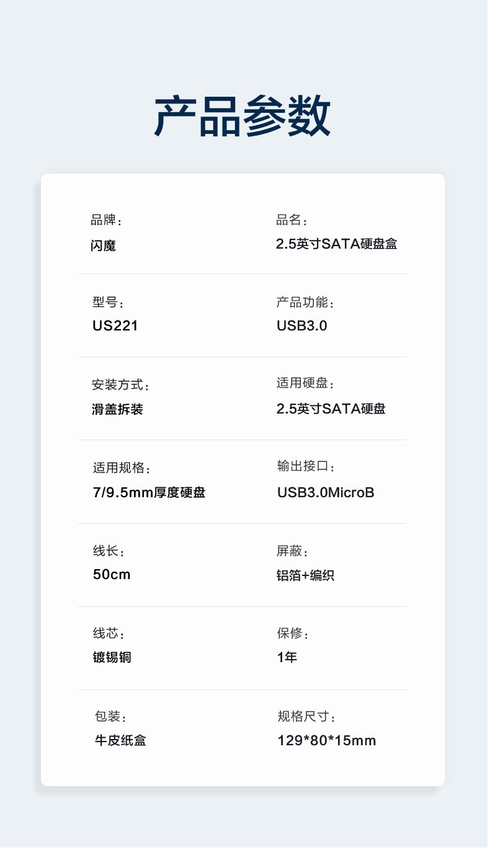The height and width of the screenshot is (868, 490).
Task: Click the USB3.0 product function value
Action: (301, 325)
